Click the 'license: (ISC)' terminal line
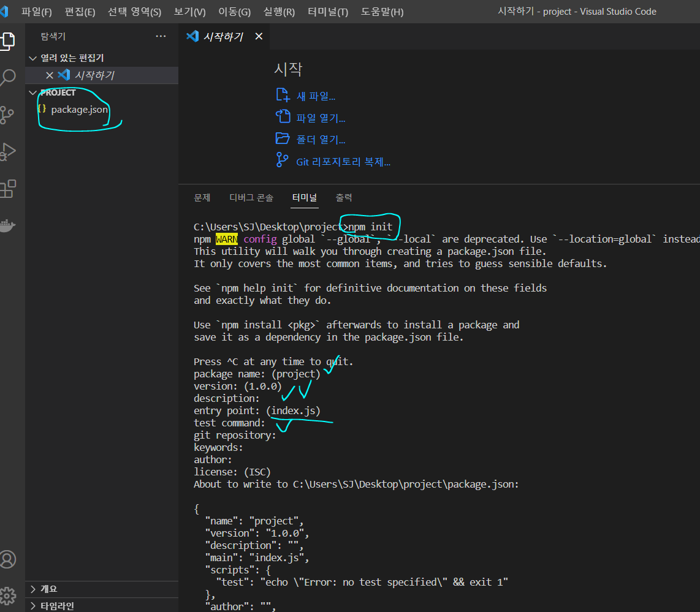 [232, 472]
